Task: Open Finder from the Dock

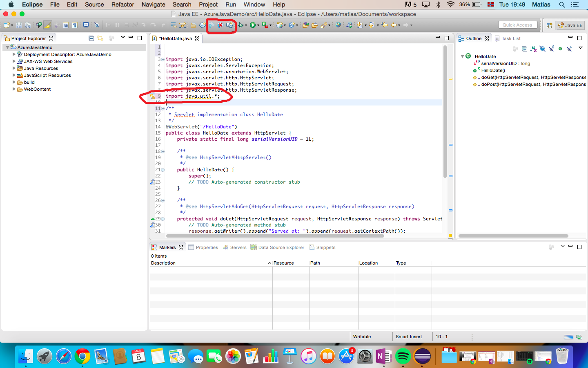Action: tap(26, 357)
